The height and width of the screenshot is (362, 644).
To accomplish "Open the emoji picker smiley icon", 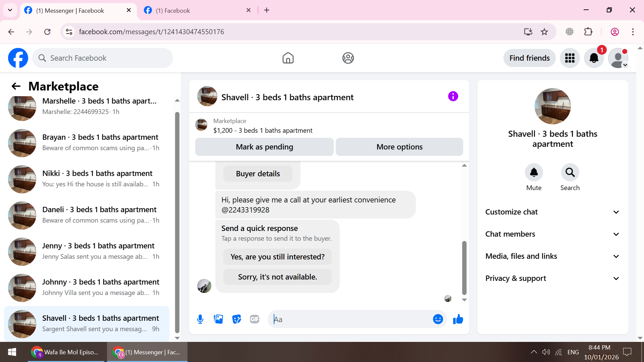I will pos(438,319).
